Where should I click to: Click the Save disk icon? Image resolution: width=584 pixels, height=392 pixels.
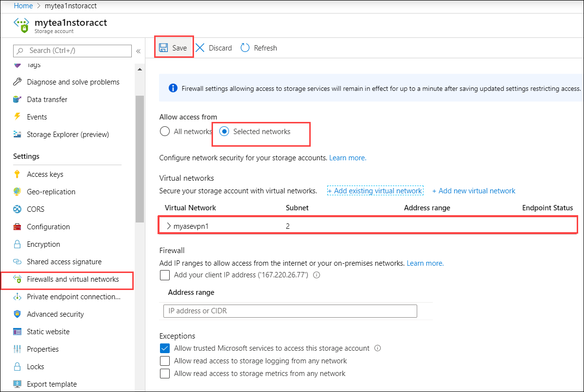[163, 48]
